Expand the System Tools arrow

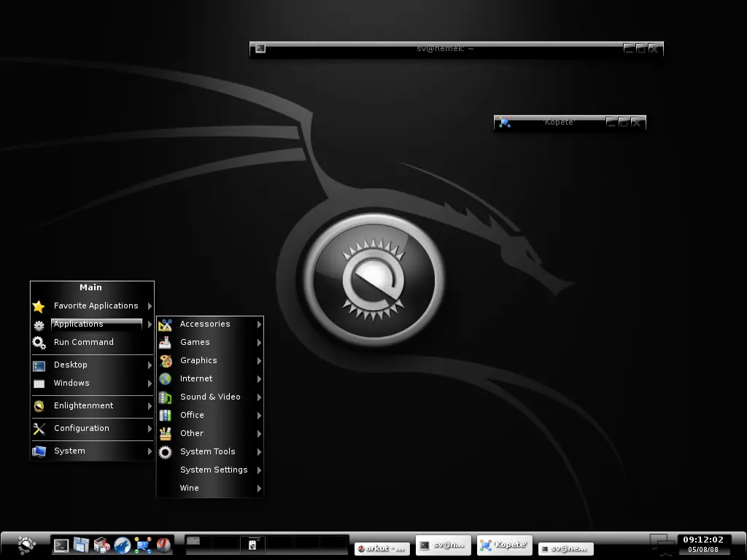pos(259,452)
